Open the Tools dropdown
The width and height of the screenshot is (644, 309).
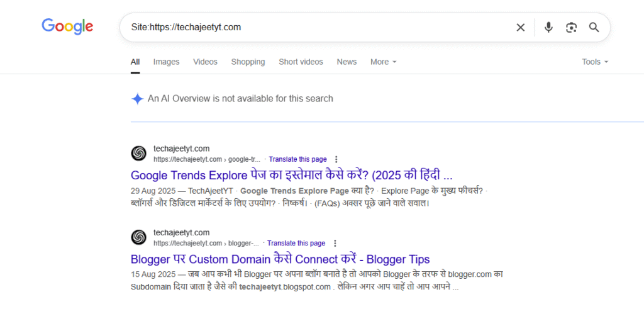click(595, 62)
